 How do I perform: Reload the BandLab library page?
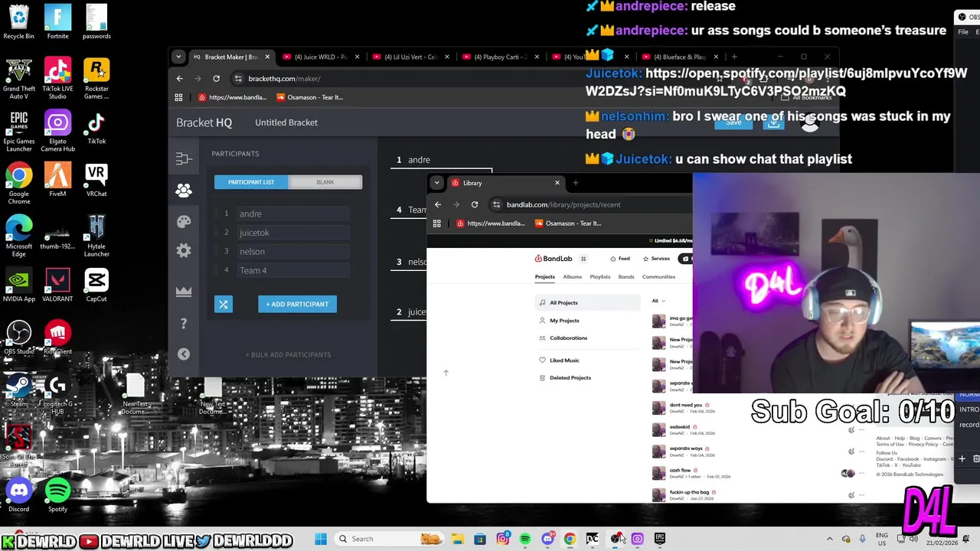pyautogui.click(x=475, y=204)
